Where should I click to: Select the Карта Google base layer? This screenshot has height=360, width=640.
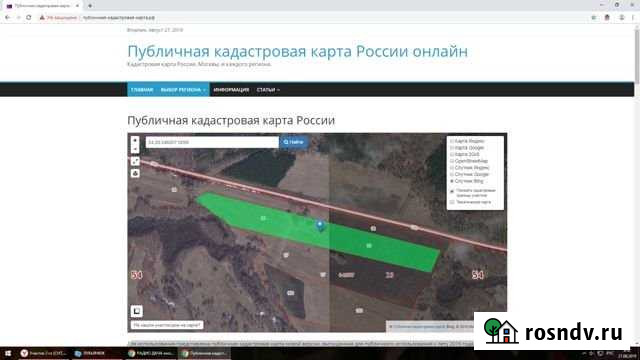(467, 148)
